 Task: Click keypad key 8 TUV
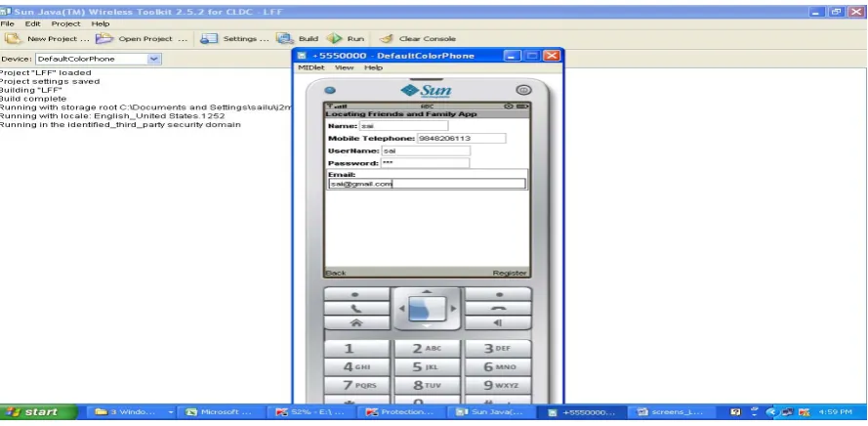(427, 386)
